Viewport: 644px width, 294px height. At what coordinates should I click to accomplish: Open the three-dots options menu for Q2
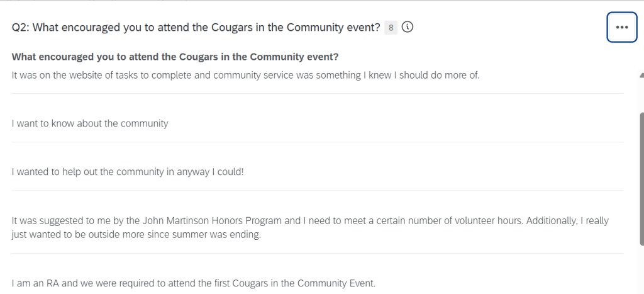(622, 27)
